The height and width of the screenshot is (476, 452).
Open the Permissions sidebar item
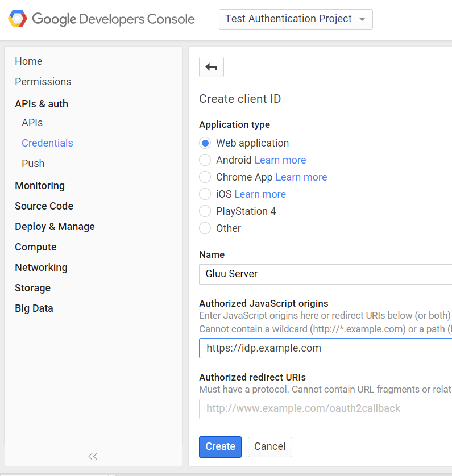[43, 82]
